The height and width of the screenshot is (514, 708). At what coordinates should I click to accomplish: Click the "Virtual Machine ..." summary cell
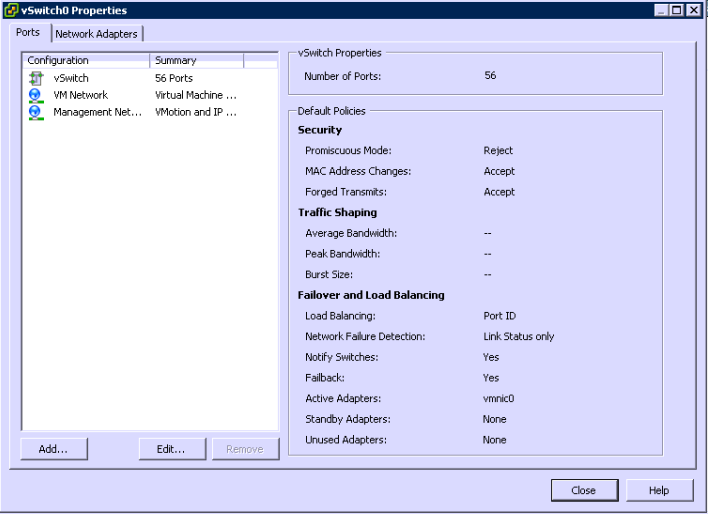[x=195, y=95]
